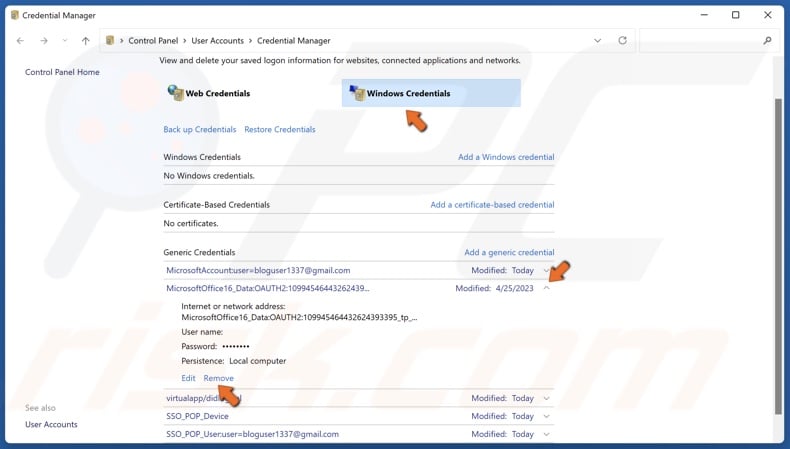Click the full Internet or network address value
The height and width of the screenshot is (449, 790).
299,317
